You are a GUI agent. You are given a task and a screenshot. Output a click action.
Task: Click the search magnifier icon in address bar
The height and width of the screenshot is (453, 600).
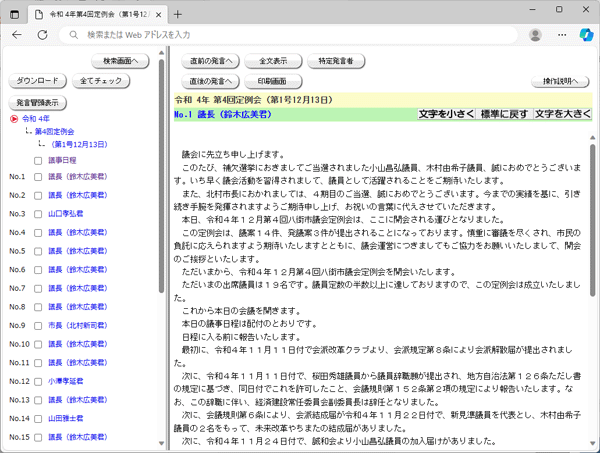[73, 35]
